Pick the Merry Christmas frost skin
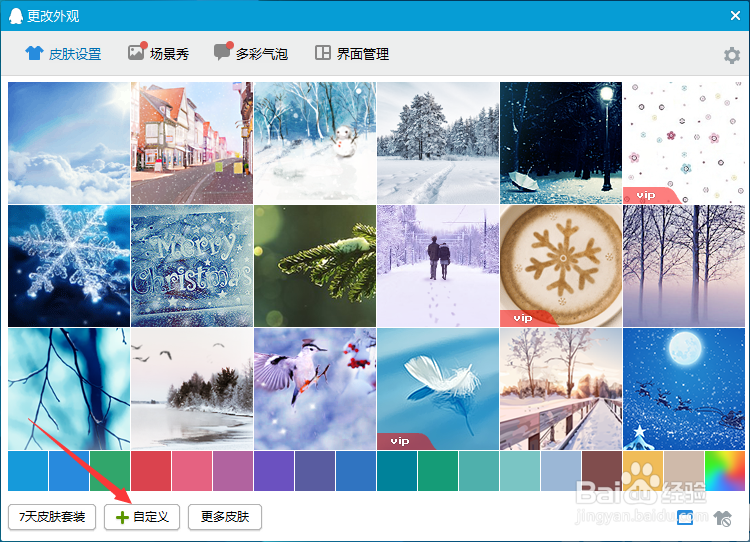The height and width of the screenshot is (542, 750). click(x=192, y=266)
